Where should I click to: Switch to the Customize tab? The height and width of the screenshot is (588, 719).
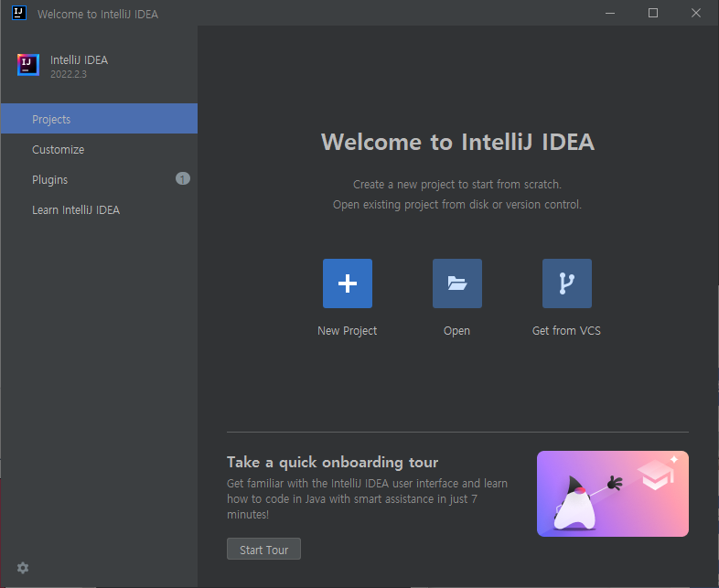(99, 149)
